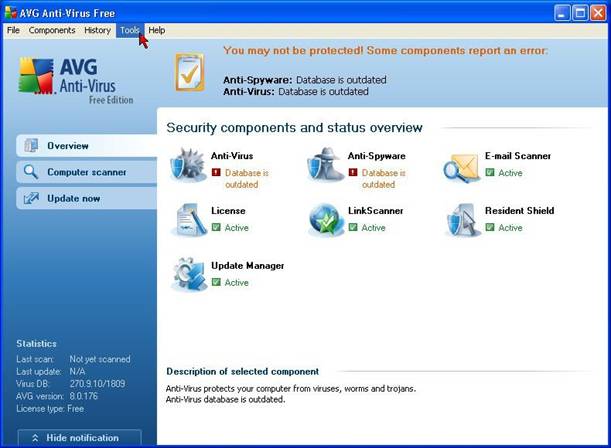Click "Anti-Virus database is outdated." description line
The width and height of the screenshot is (611, 448).
pos(225,399)
